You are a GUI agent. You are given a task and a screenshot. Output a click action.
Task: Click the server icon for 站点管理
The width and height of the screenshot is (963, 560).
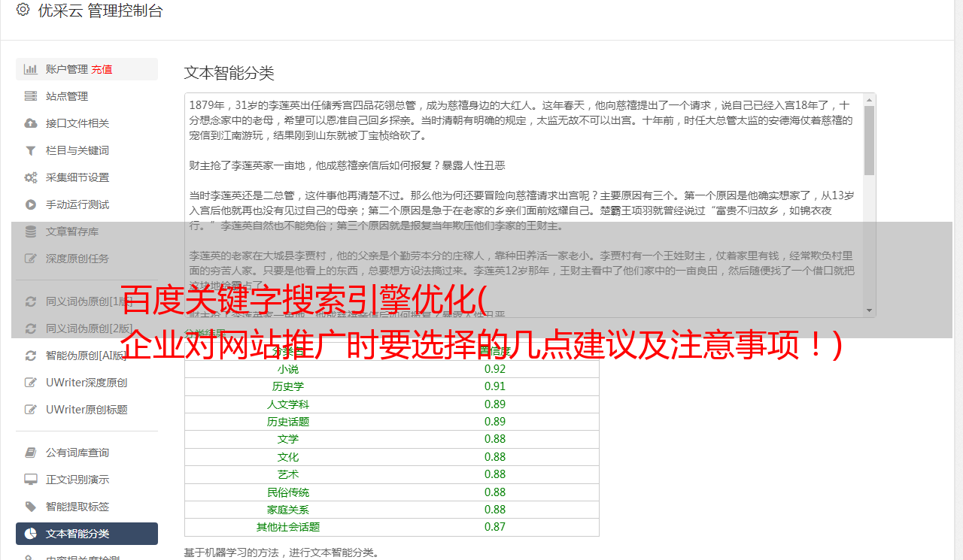(31, 96)
